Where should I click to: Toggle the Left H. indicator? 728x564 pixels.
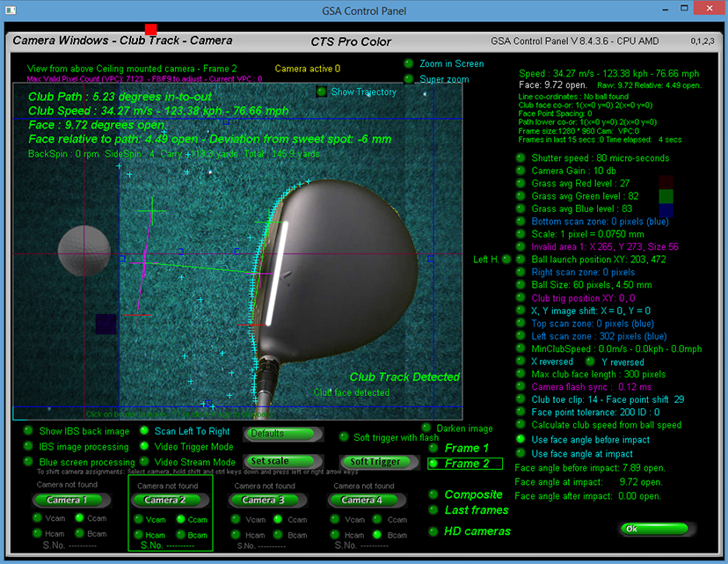pos(506,260)
